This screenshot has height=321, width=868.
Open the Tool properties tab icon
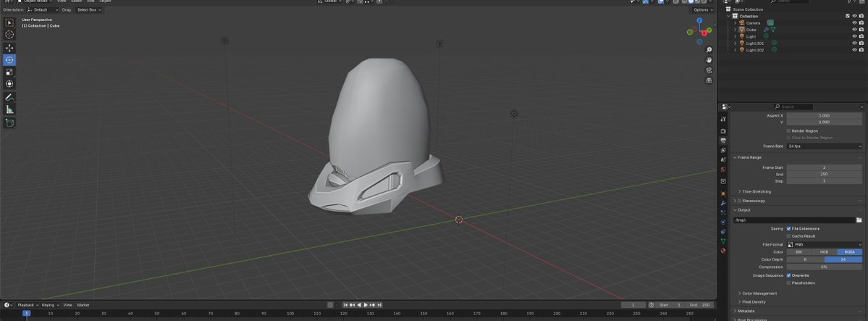[x=723, y=119]
